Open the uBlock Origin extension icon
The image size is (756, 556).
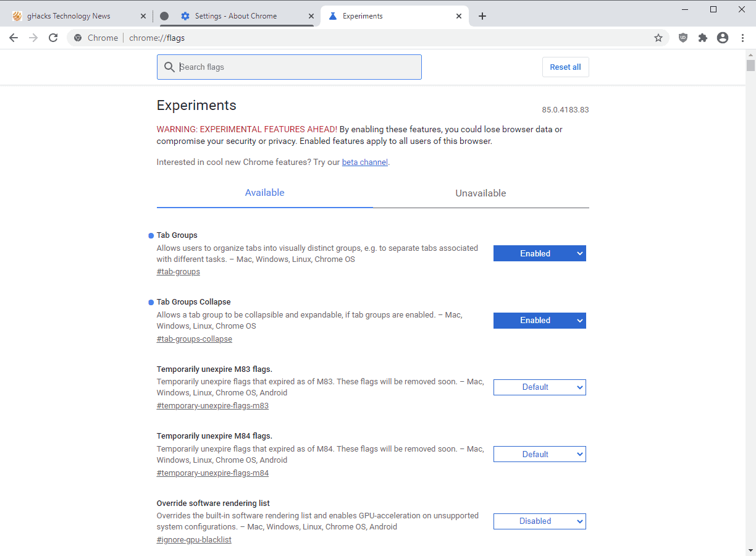pos(682,38)
